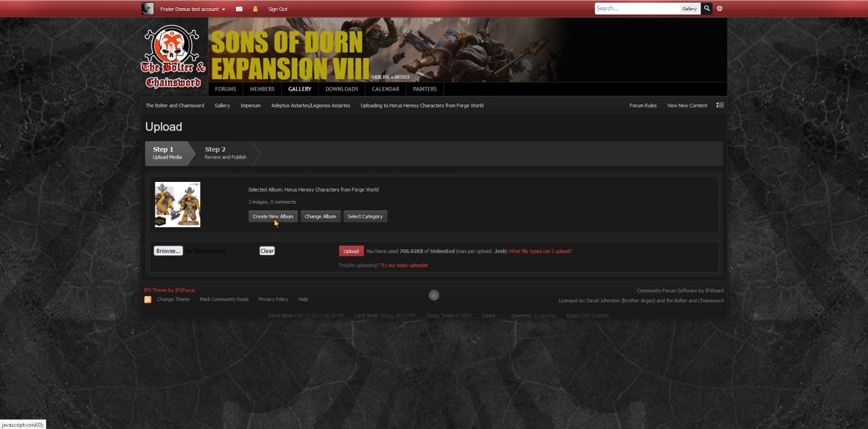Click the notifications bell icon
The width and height of the screenshot is (868, 429).
256,9
